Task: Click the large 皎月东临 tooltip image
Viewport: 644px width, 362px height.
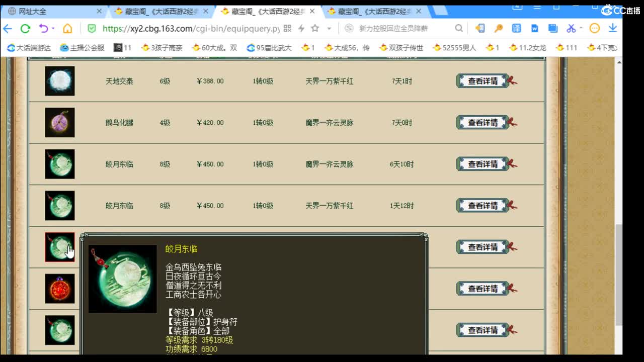Action: [x=123, y=279]
